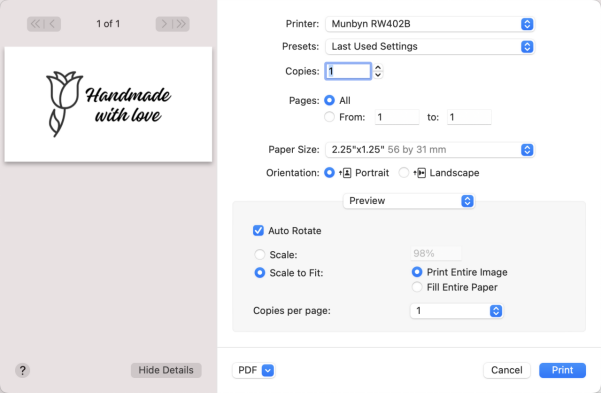Click the portrait orientation icon

pos(346,173)
